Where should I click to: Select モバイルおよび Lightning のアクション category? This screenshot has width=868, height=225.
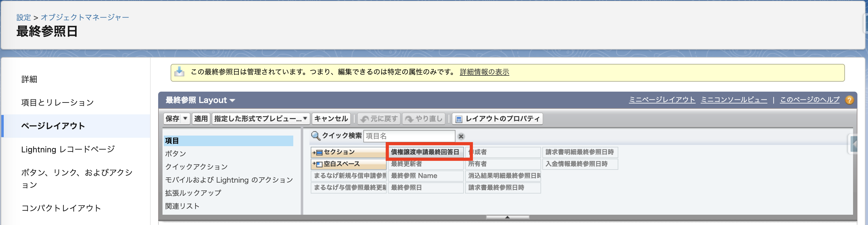(229, 180)
